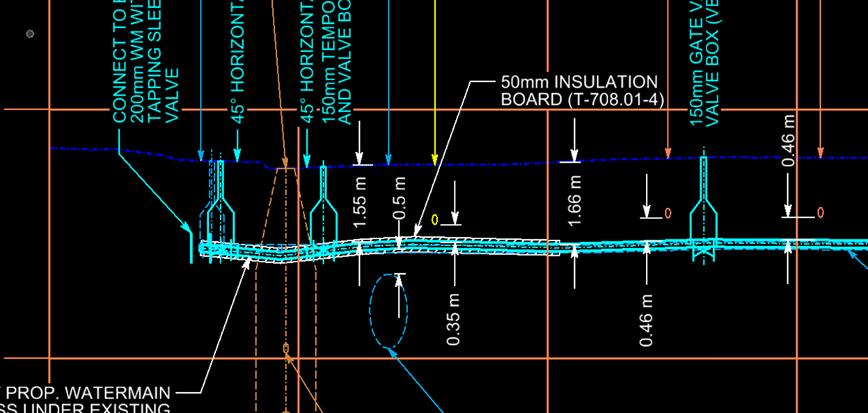This screenshot has width=868, height=413.
Task: Select the 50mm INSULATION BOARD label
Action: pos(578,91)
